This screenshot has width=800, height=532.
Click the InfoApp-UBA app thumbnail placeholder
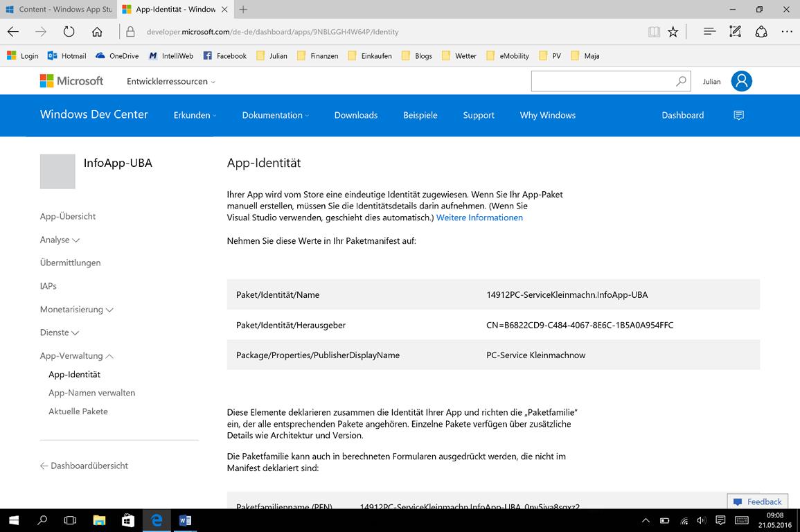[x=57, y=171]
